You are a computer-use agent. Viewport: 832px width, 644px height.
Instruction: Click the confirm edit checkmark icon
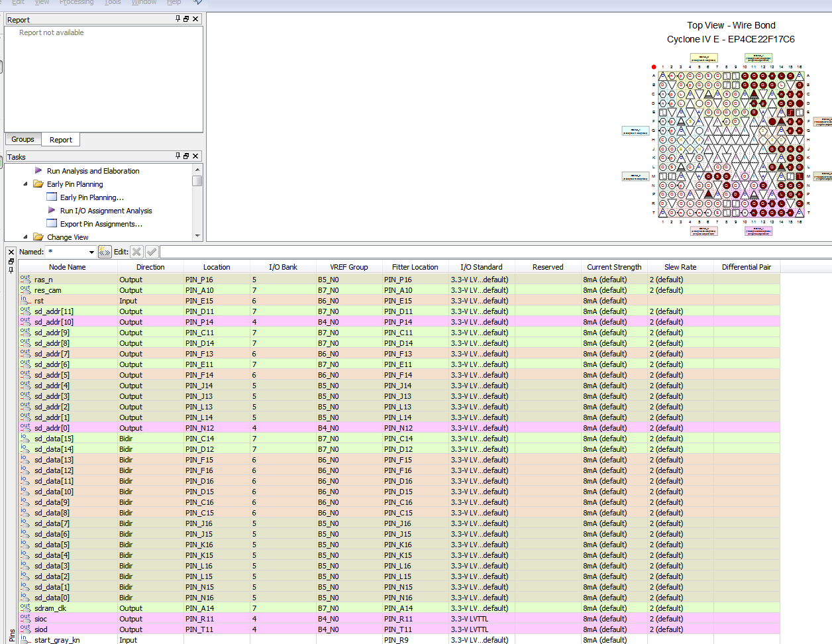point(152,252)
